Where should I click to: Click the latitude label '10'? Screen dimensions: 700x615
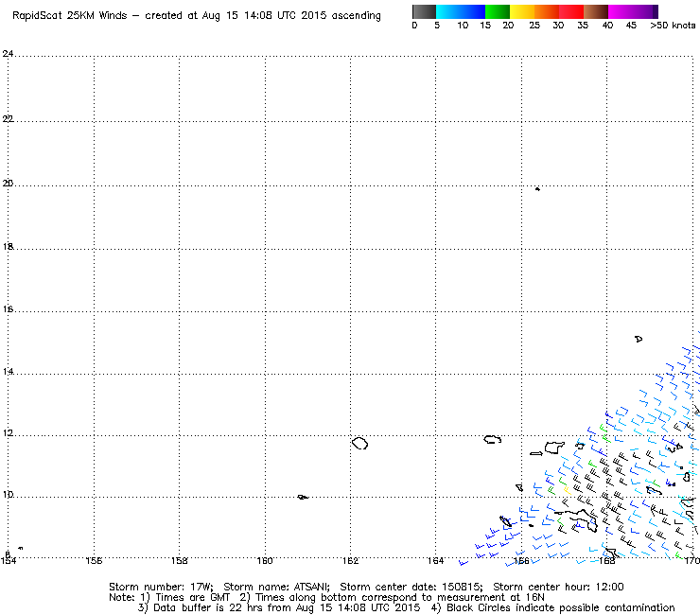(8, 495)
